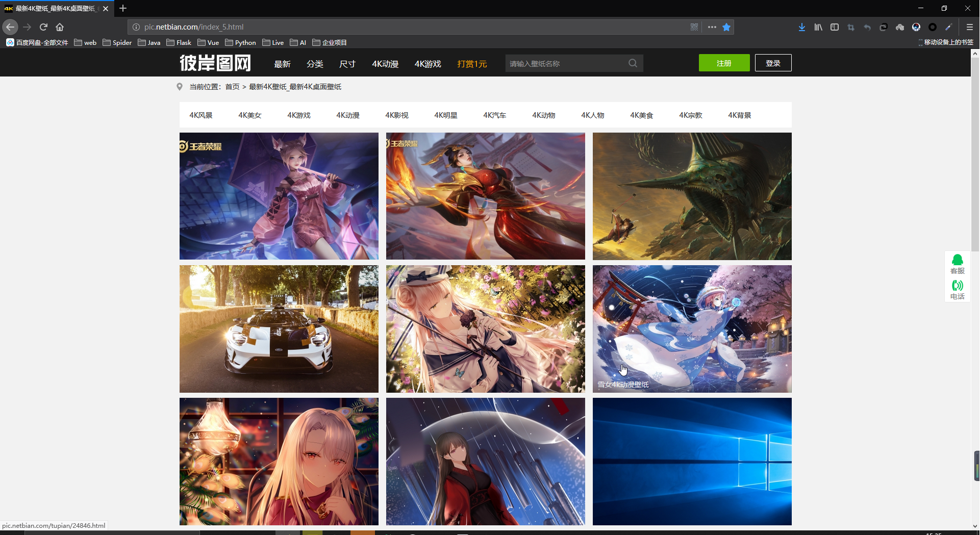Image resolution: width=980 pixels, height=535 pixels.
Task: Open the 企业项目 bookmarks folder
Action: (330, 42)
